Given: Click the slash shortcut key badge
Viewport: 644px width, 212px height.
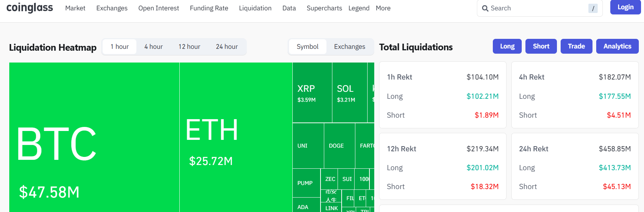Looking at the screenshot, I should (593, 8).
